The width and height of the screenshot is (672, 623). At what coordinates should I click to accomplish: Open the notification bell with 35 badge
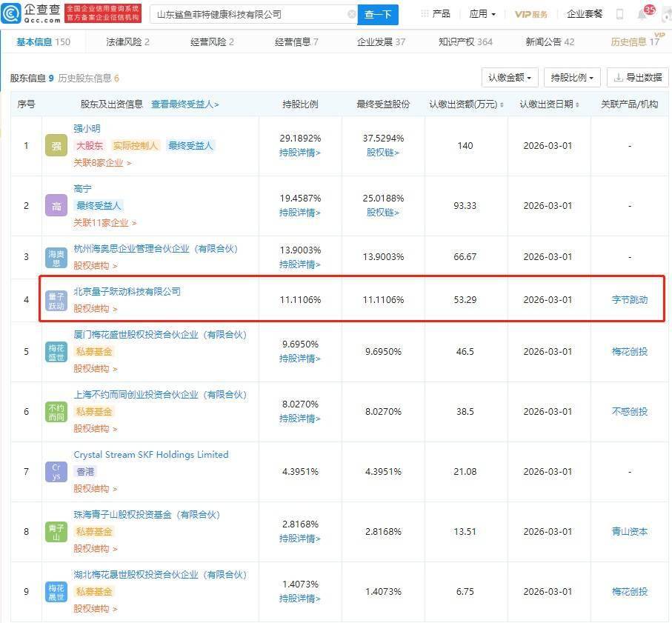642,15
